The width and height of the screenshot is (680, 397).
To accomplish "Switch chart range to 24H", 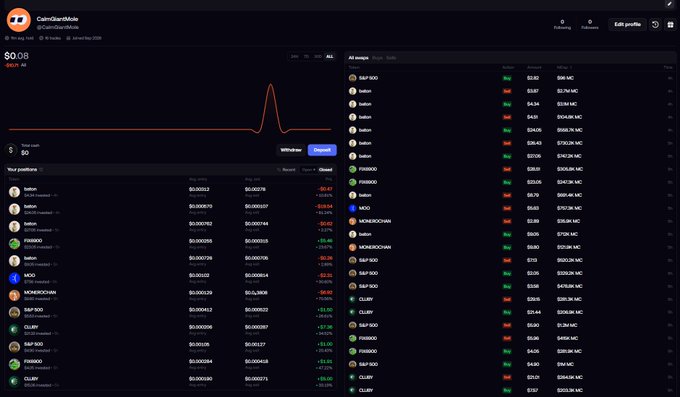I will [294, 56].
